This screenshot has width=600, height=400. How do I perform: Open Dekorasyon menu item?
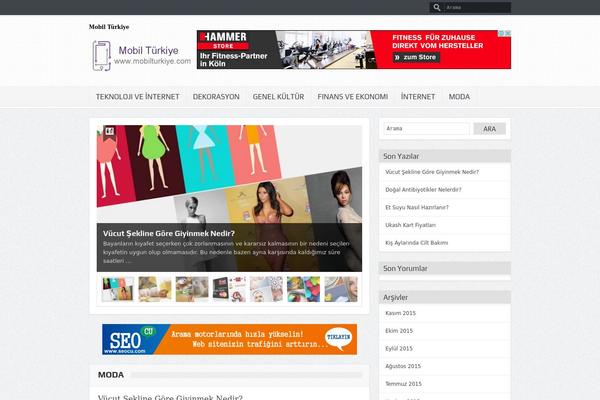coord(216,97)
